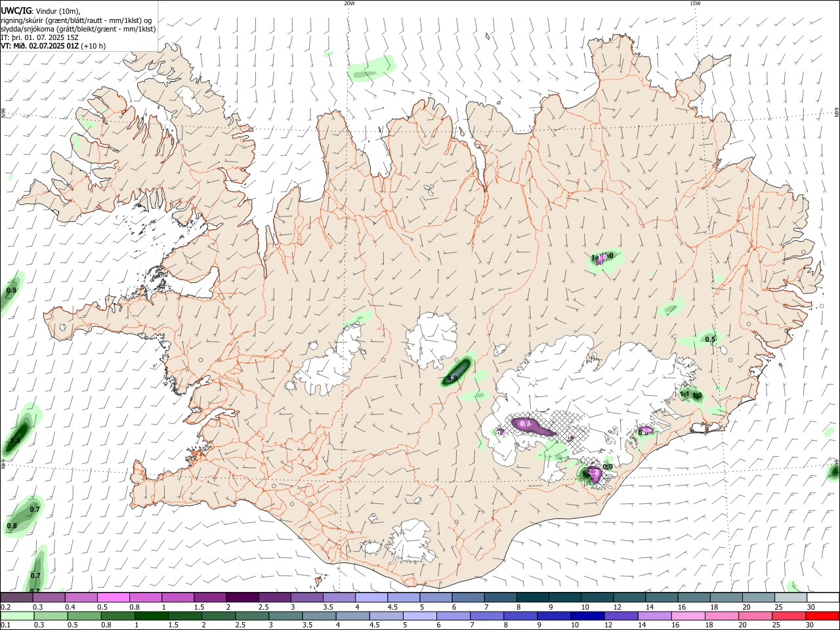This screenshot has height=630, width=840.
Task: Click the 7 label on the rain scale
Action: (471, 625)
